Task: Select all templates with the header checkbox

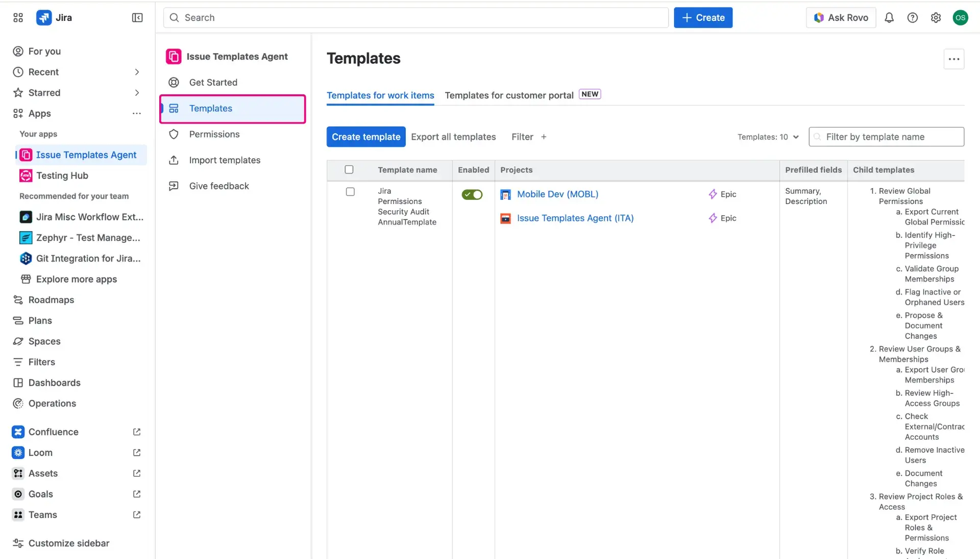Action: 350,169
